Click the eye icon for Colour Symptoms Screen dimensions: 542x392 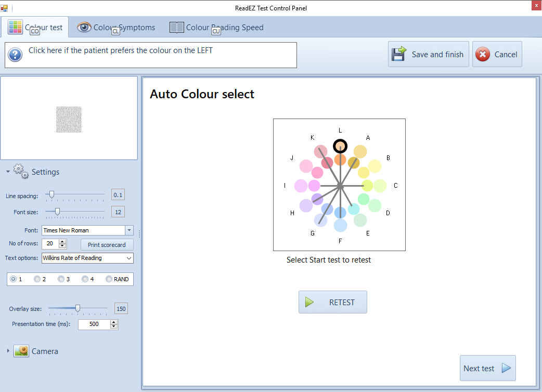tap(84, 28)
